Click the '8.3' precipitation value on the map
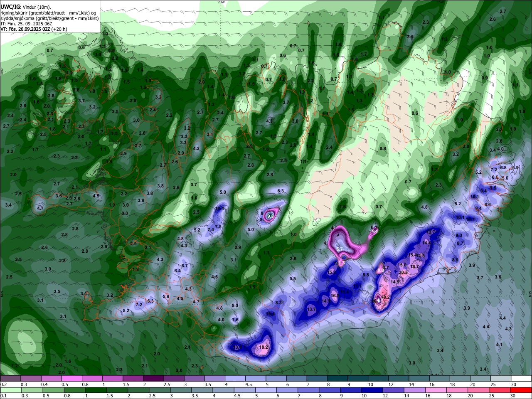 (x=278, y=302)
